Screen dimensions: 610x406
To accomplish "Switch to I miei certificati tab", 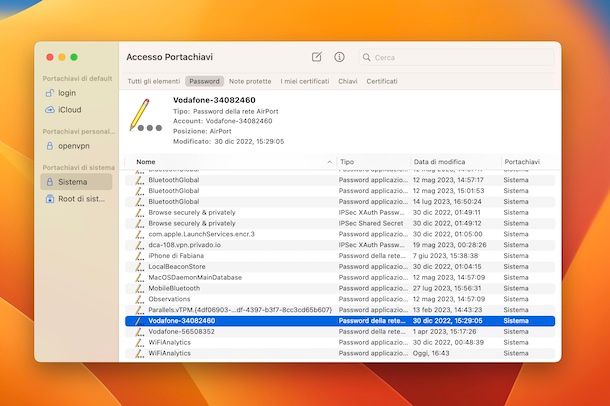I will pyautogui.click(x=305, y=81).
